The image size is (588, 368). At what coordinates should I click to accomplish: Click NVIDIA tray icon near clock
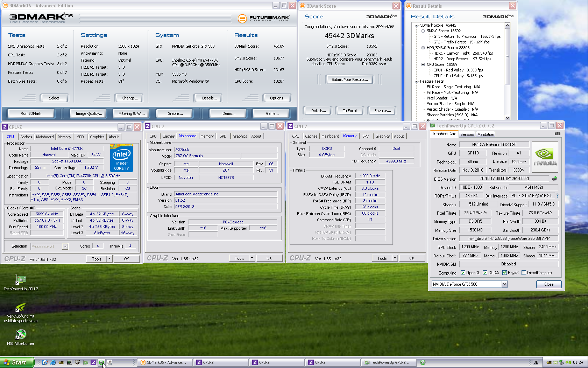568,362
